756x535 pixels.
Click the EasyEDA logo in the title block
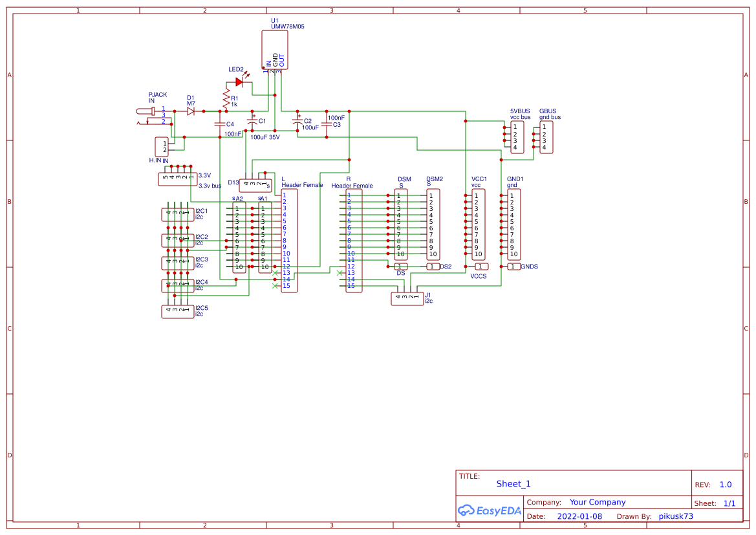coord(489,510)
